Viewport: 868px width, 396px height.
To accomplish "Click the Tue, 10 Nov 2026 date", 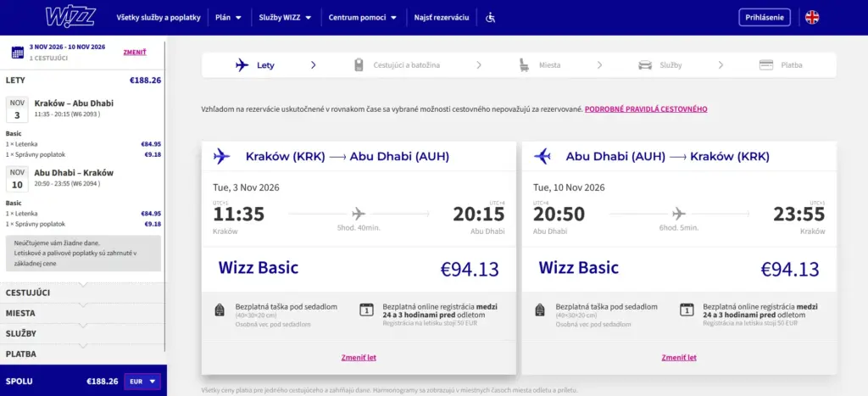I will click(x=569, y=187).
